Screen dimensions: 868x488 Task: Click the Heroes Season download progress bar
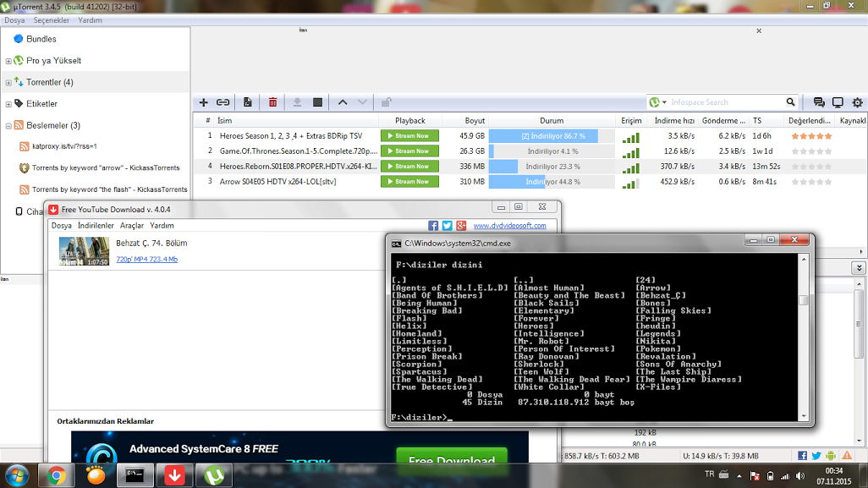point(552,135)
